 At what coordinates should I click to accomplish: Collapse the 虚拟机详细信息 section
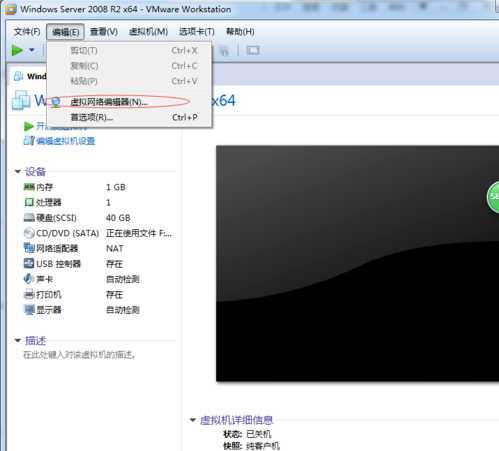point(192,420)
